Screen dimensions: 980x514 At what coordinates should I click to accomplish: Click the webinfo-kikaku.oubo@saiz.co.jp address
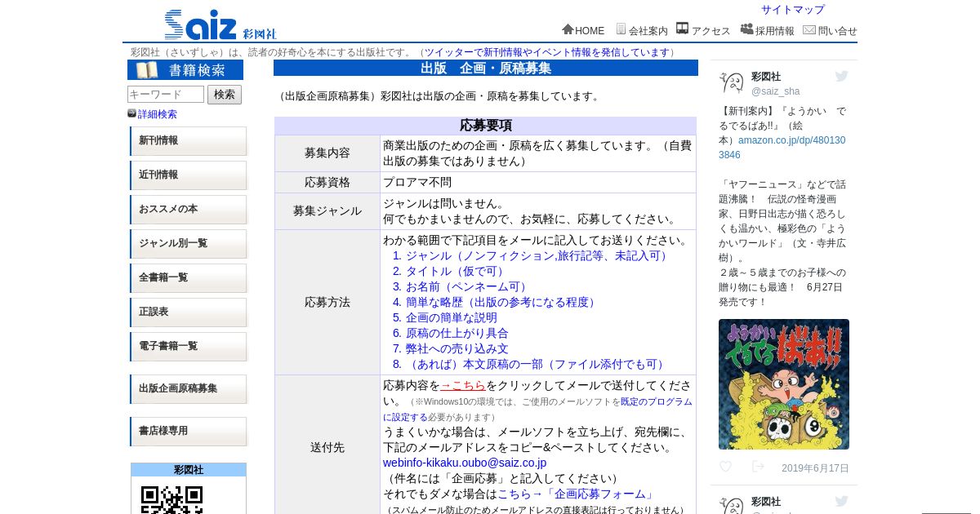465,463
